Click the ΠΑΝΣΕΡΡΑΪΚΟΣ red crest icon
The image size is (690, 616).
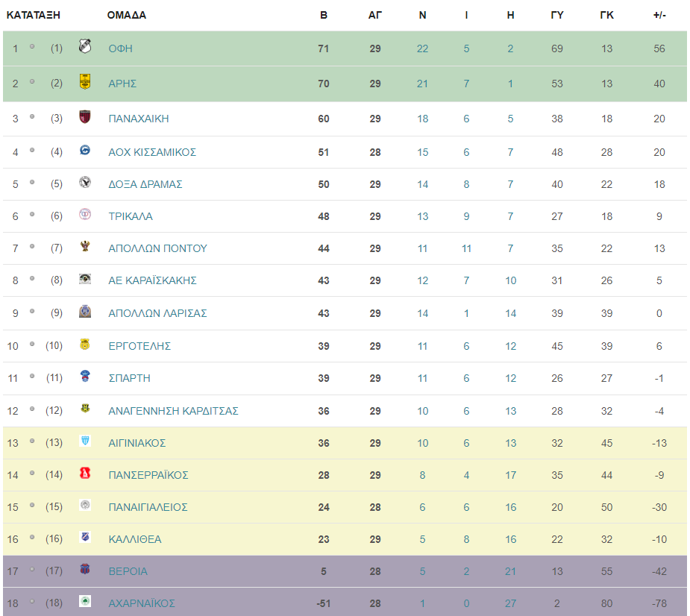tap(85, 473)
